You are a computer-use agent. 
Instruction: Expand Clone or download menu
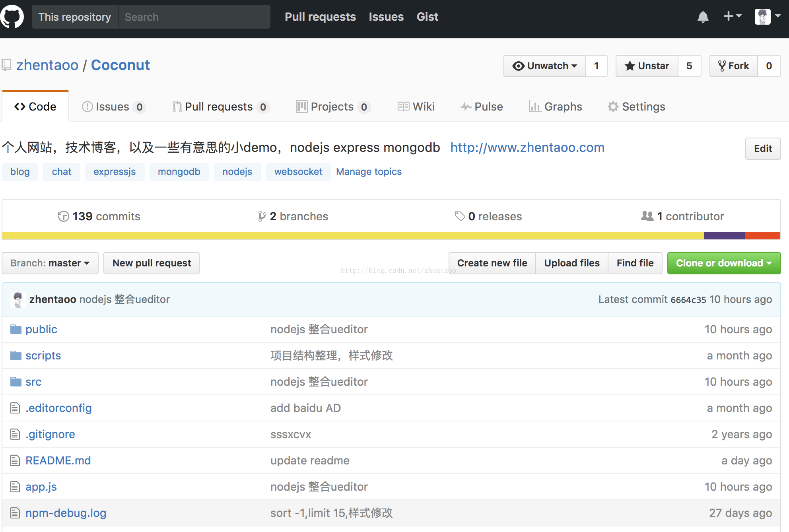click(x=724, y=263)
